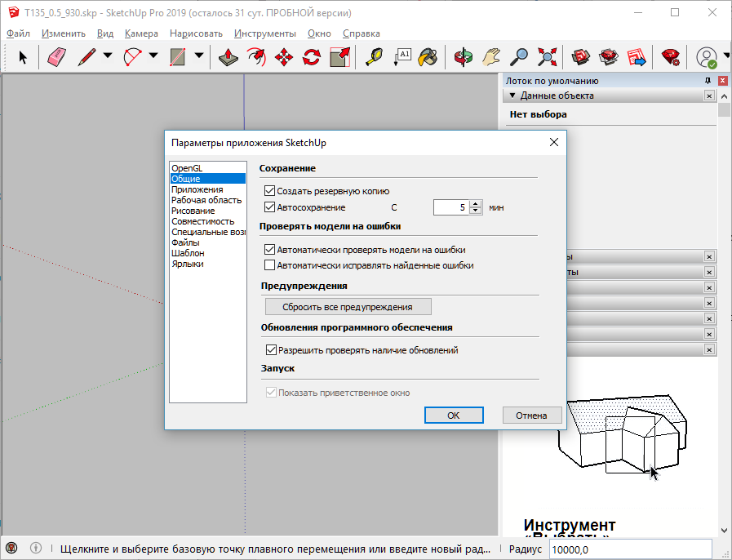
Task: Click the Zoom Extents icon
Action: pos(547,57)
